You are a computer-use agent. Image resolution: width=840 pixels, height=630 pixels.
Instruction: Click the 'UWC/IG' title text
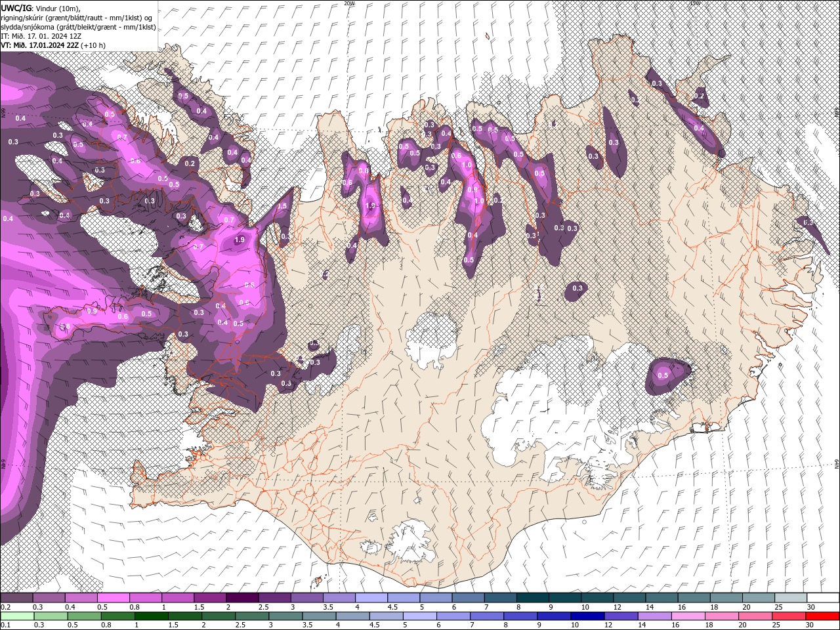[16, 7]
